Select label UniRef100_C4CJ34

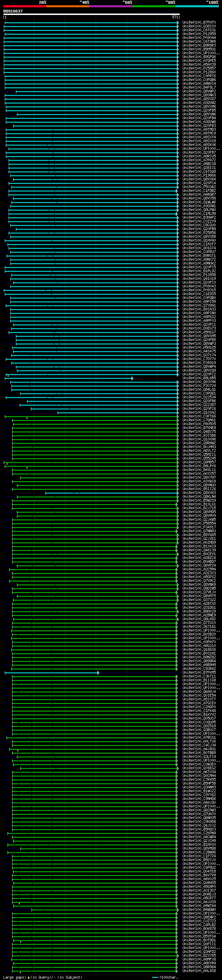199,745
